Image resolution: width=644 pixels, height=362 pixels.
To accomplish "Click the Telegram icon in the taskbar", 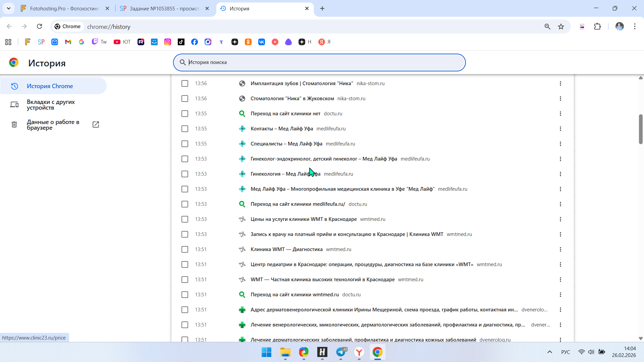I will pos(341,352).
